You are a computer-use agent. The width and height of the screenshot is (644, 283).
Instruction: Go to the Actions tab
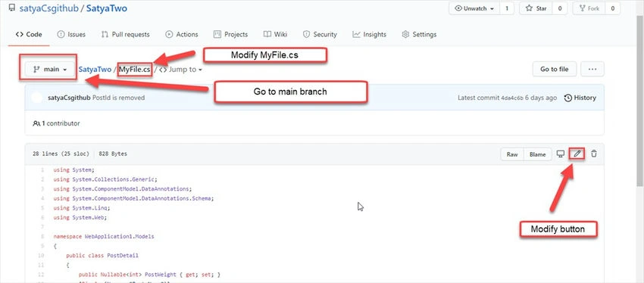(182, 35)
